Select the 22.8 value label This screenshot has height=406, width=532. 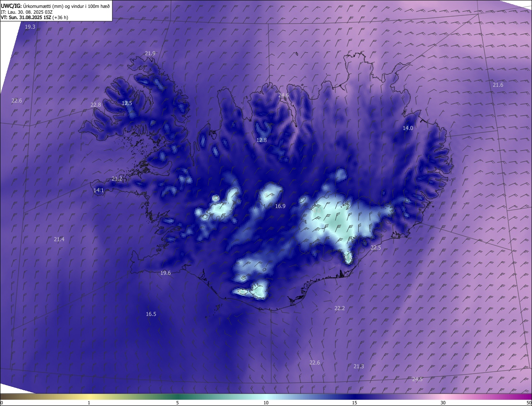pyautogui.click(x=96, y=105)
